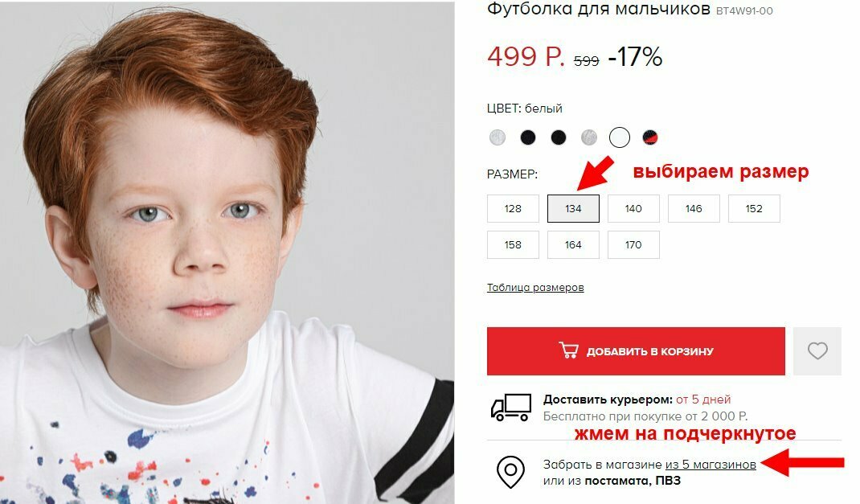The height and width of the screenshot is (504, 860).
Task: Select size 128
Action: pyautogui.click(x=513, y=208)
